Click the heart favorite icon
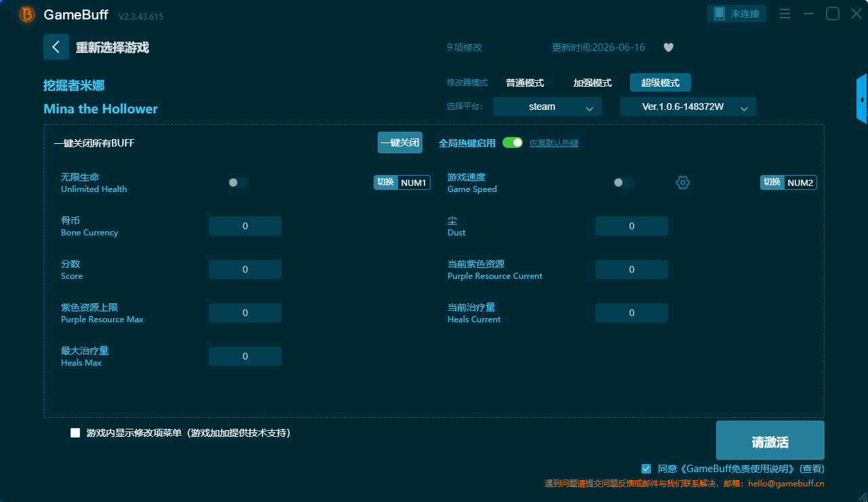 click(x=669, y=47)
